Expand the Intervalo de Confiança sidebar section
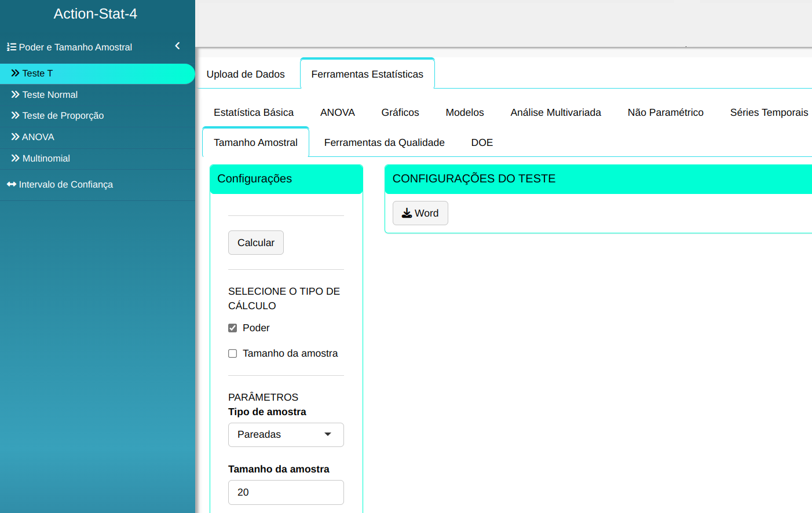The height and width of the screenshot is (513, 812). tap(65, 184)
